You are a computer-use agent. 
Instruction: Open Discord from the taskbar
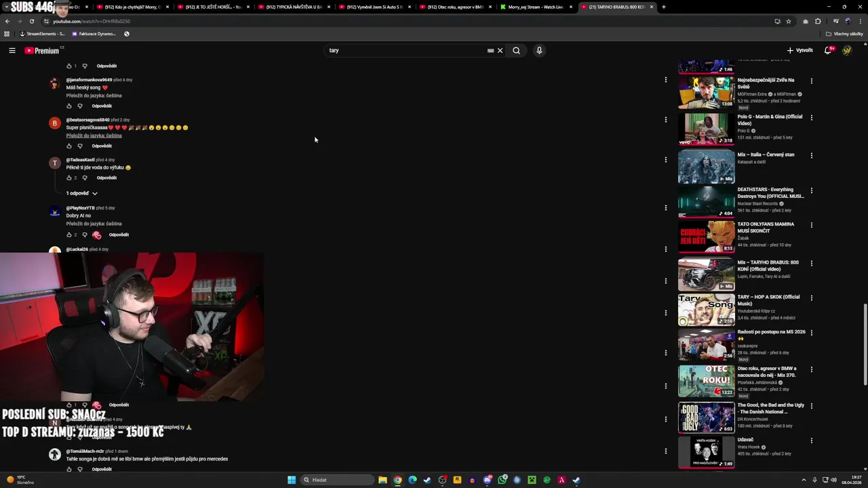point(487,480)
